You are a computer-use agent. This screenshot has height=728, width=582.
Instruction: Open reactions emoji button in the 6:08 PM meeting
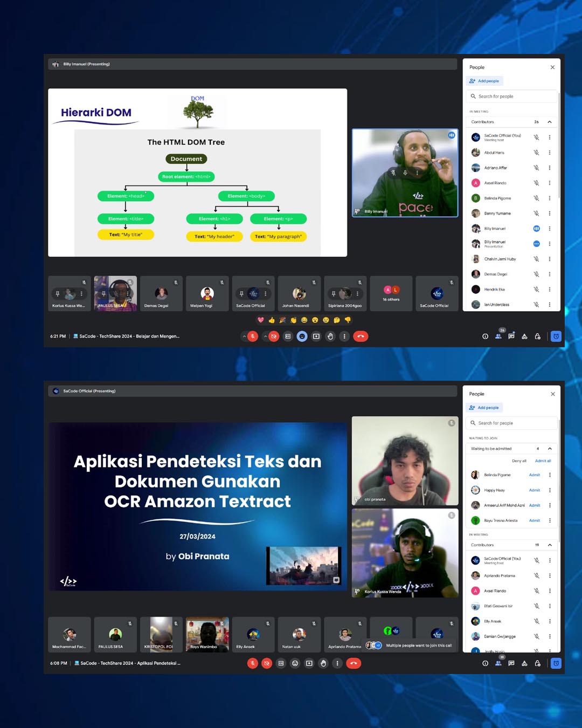click(295, 663)
